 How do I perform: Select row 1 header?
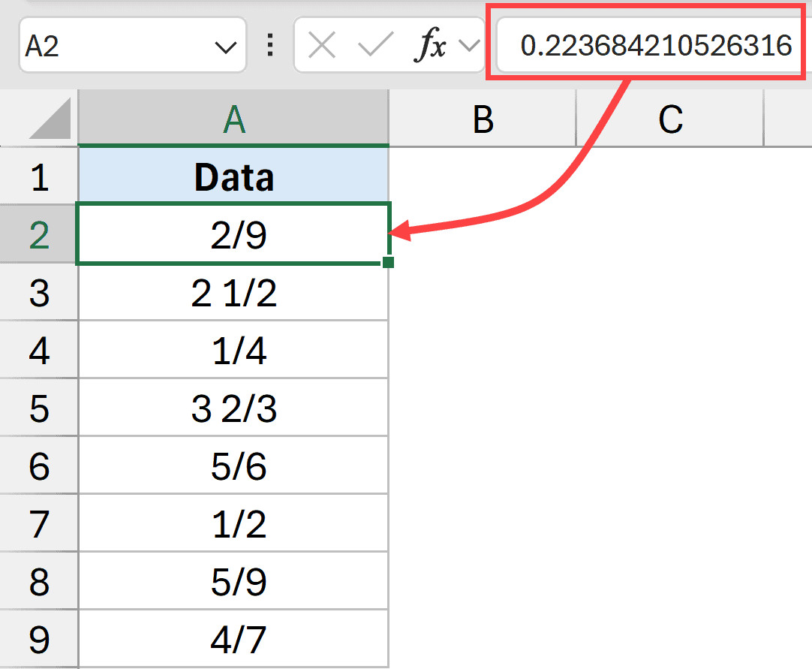point(39,176)
